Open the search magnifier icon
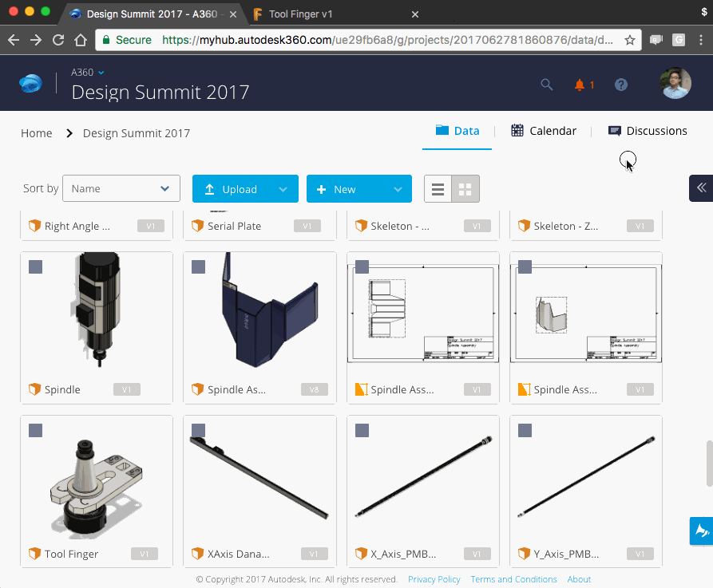Viewport: 713px width, 588px height. (547, 85)
